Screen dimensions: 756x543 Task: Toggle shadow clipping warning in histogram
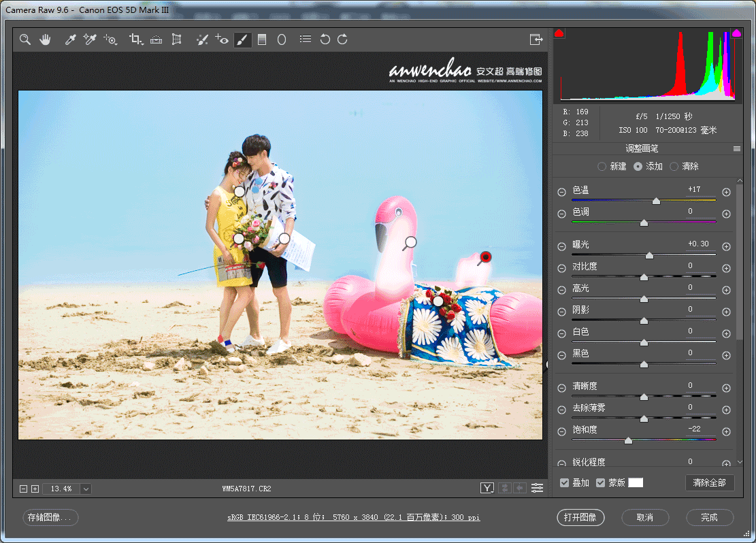pyautogui.click(x=559, y=33)
